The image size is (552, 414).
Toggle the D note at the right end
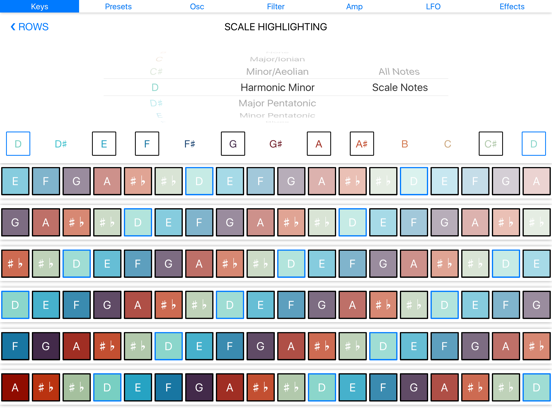pyautogui.click(x=534, y=144)
